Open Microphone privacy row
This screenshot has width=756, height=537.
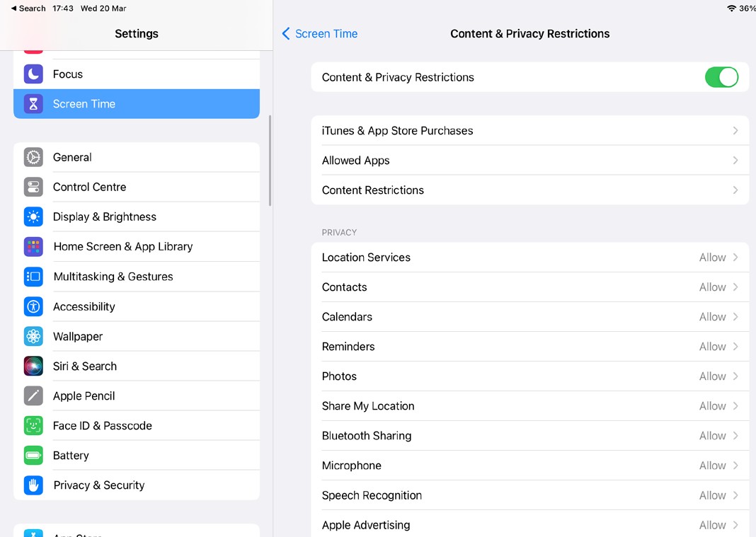click(530, 466)
